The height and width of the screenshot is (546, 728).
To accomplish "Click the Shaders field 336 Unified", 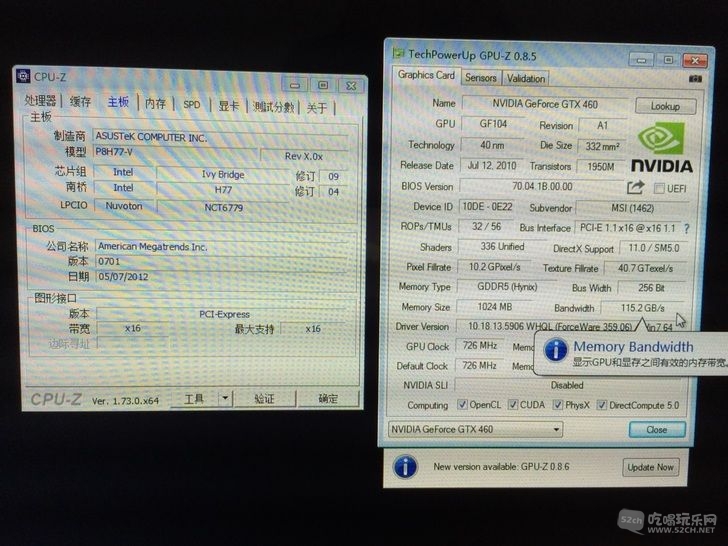I will (502, 247).
